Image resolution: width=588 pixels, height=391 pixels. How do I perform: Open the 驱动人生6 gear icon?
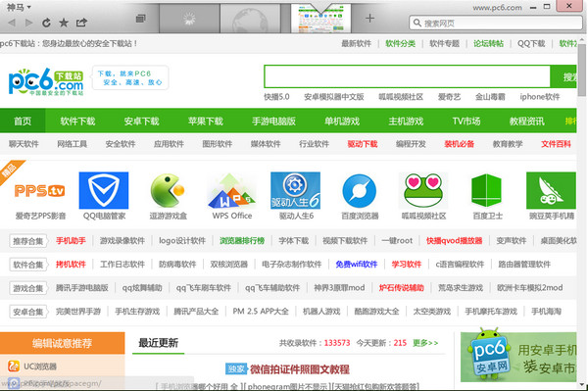point(296,190)
